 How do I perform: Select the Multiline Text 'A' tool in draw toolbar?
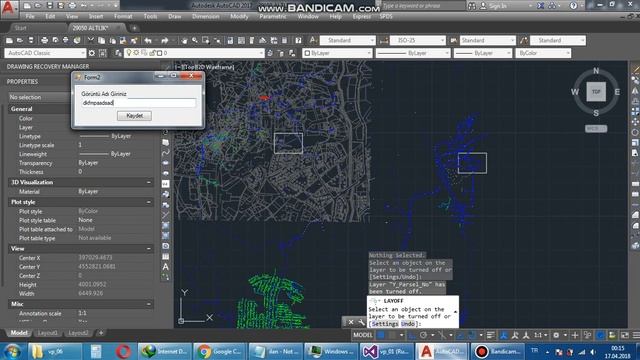pyautogui.click(x=165, y=267)
